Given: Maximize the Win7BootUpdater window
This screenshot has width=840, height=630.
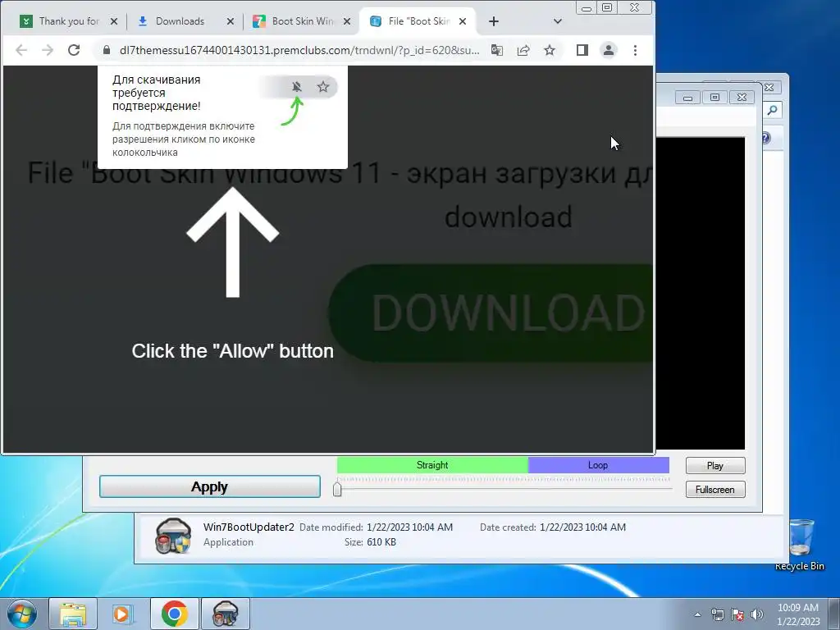Looking at the screenshot, I should point(714,98).
